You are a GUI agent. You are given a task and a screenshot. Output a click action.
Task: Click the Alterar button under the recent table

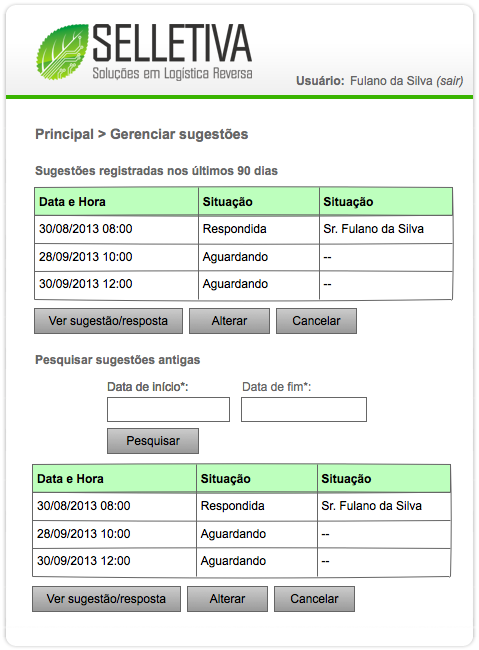[x=229, y=321]
